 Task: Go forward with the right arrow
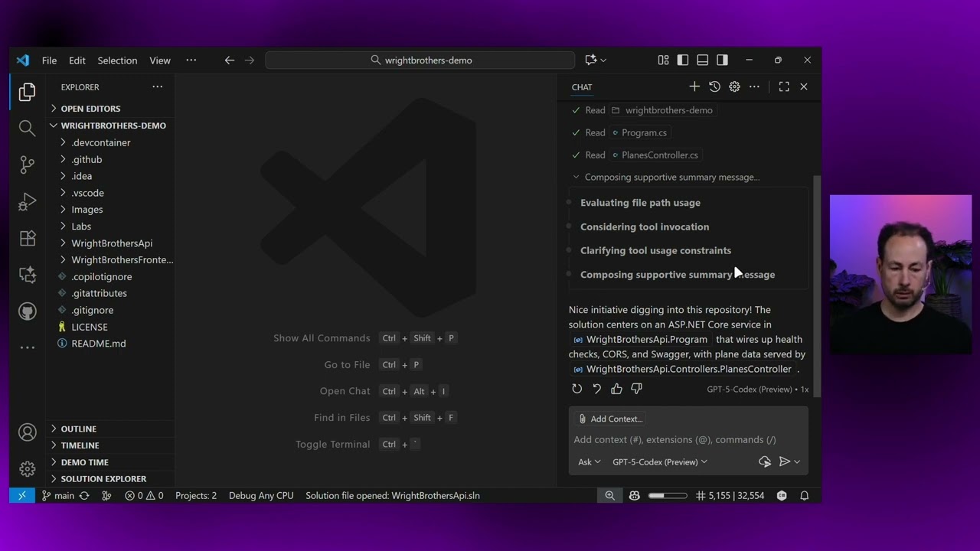[249, 60]
